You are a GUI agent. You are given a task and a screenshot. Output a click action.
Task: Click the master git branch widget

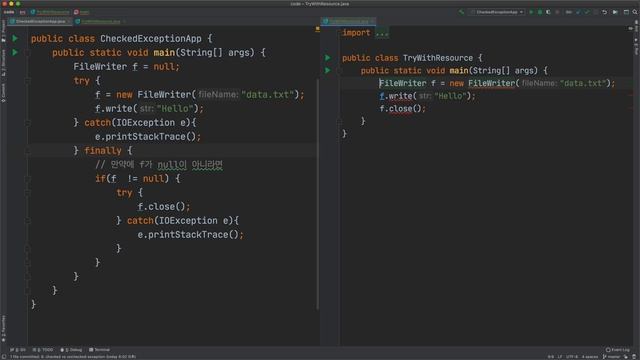(611, 357)
